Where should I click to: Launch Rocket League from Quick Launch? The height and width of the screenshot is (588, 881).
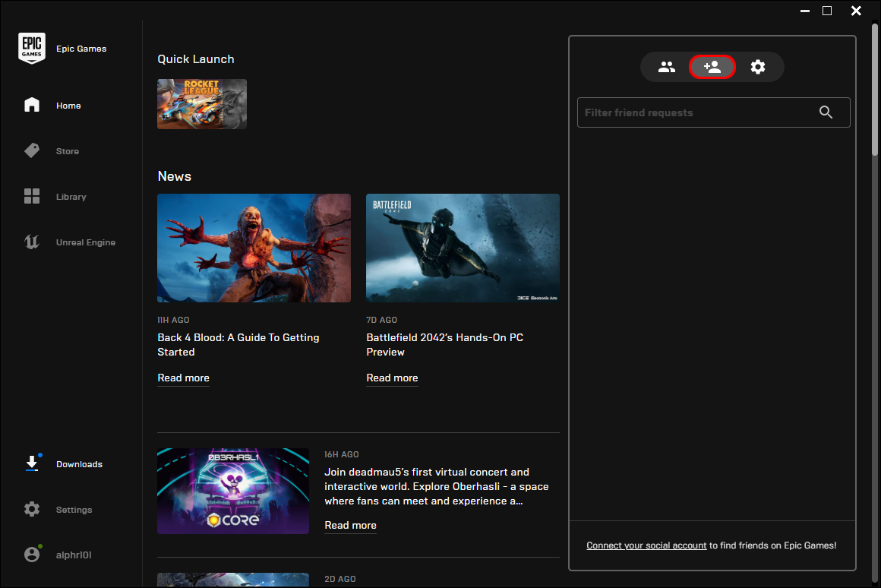click(x=202, y=104)
